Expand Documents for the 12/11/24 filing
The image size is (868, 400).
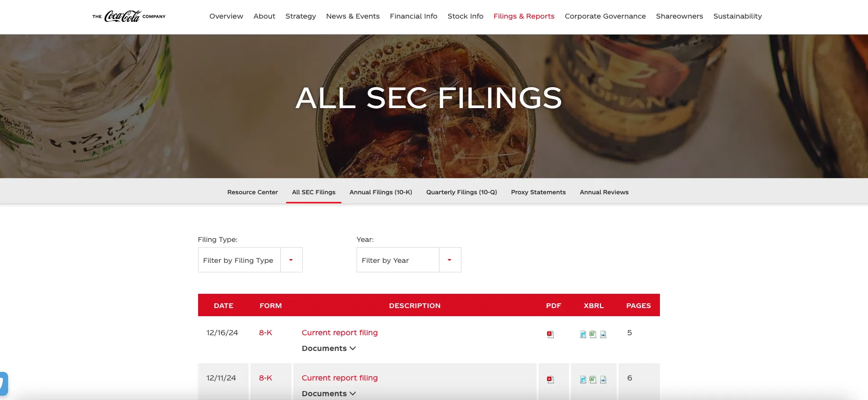(329, 394)
